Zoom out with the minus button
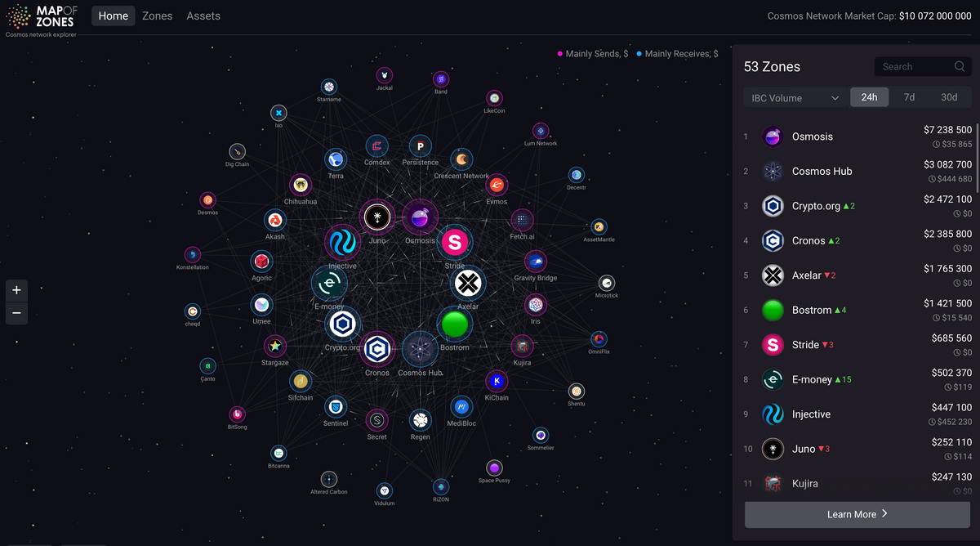 (16, 313)
